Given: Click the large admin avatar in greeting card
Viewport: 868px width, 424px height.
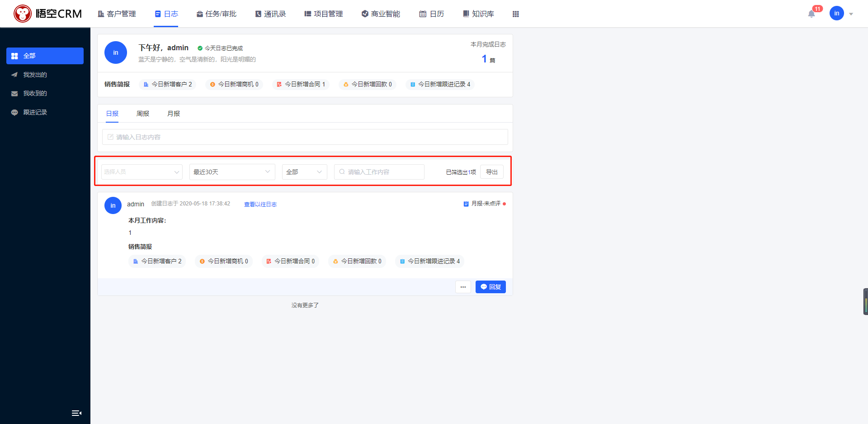Looking at the screenshot, I should pos(116,52).
